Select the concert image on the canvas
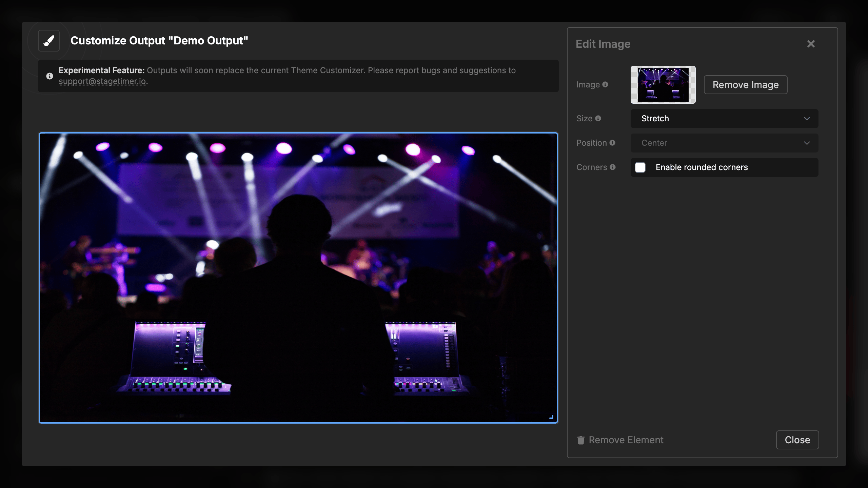 coord(298,278)
